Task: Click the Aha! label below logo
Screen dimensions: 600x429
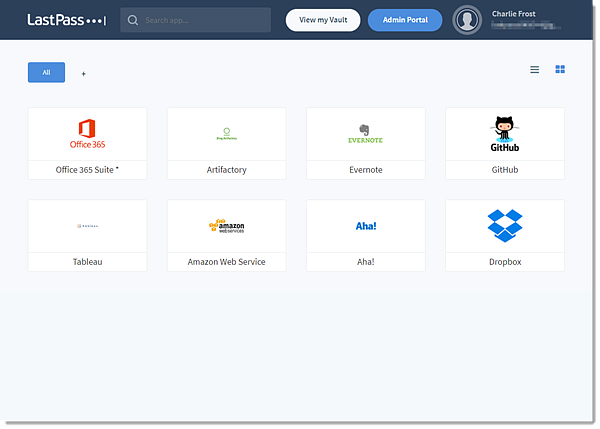Action: pyautogui.click(x=365, y=262)
